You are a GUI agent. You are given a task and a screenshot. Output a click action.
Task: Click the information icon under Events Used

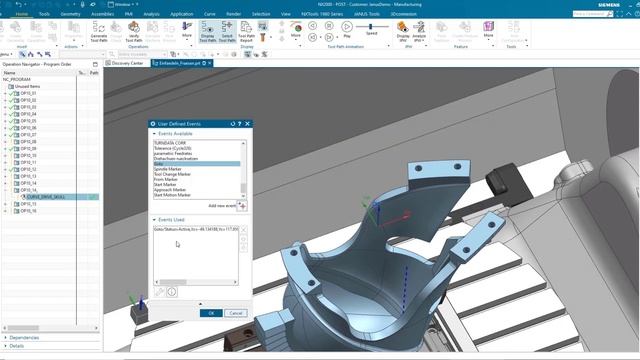[172, 292]
